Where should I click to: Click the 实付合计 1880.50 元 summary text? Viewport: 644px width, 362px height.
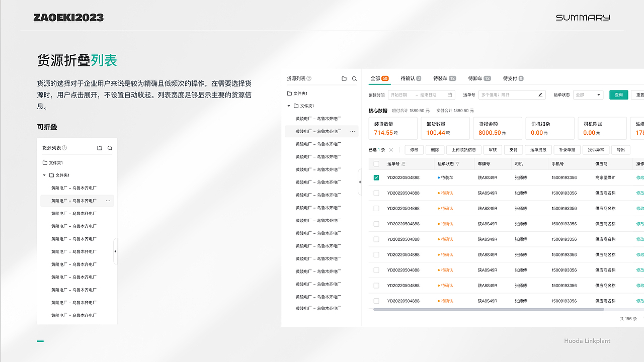(x=455, y=111)
